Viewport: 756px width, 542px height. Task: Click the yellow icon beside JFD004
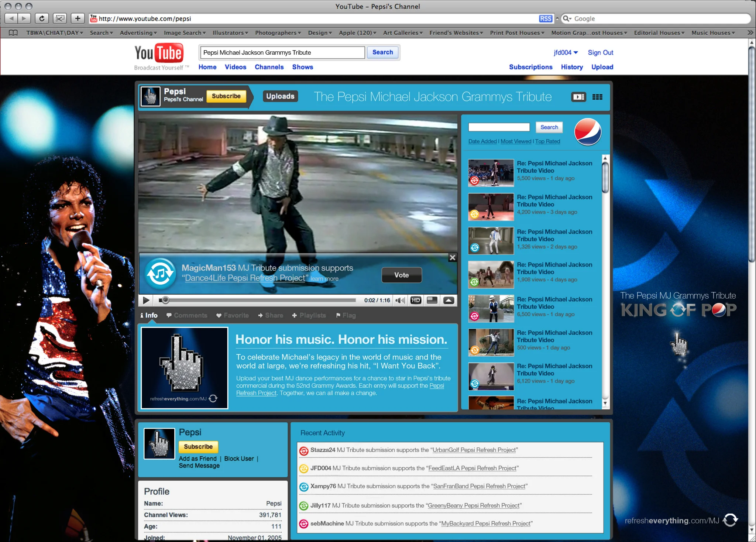coord(303,469)
